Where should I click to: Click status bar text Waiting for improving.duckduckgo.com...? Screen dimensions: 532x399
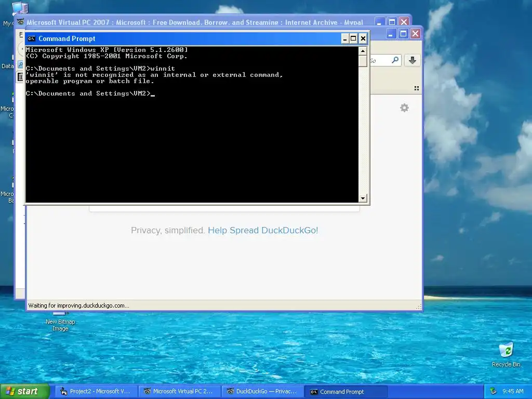point(78,305)
